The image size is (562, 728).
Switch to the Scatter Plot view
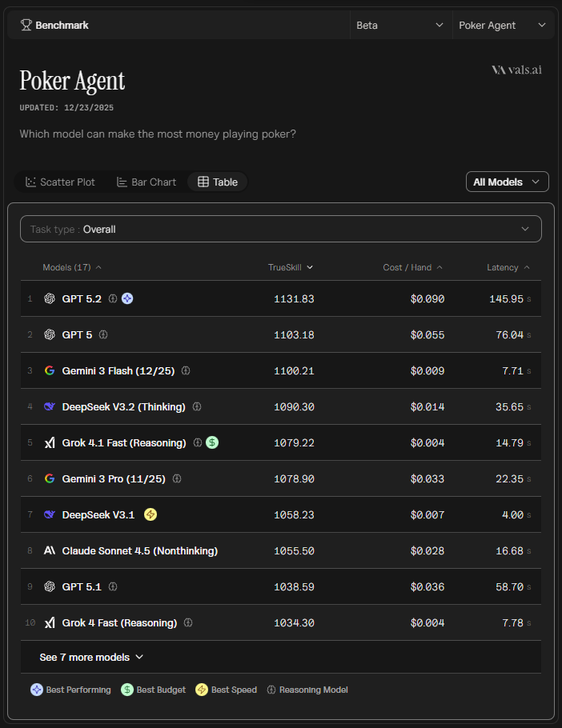pos(61,182)
